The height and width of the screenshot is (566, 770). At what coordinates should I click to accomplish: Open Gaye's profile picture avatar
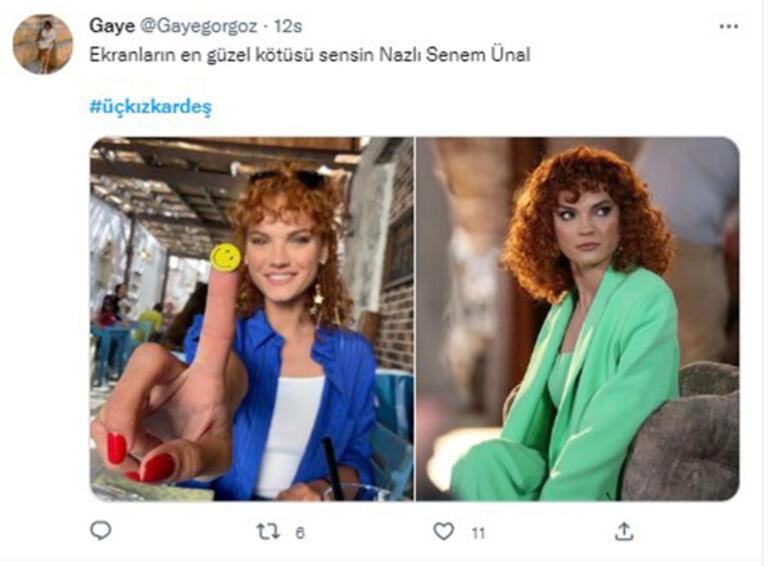coord(42,44)
